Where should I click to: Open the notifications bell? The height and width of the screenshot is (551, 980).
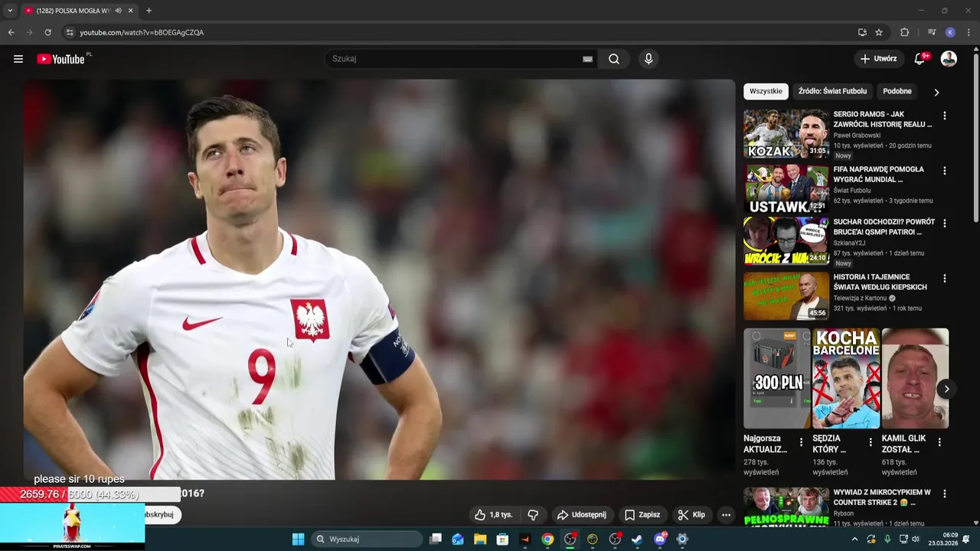(920, 59)
